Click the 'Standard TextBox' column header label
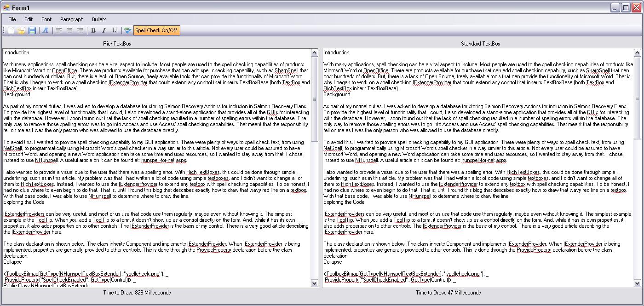This screenshot has width=644, height=306. coord(481,44)
